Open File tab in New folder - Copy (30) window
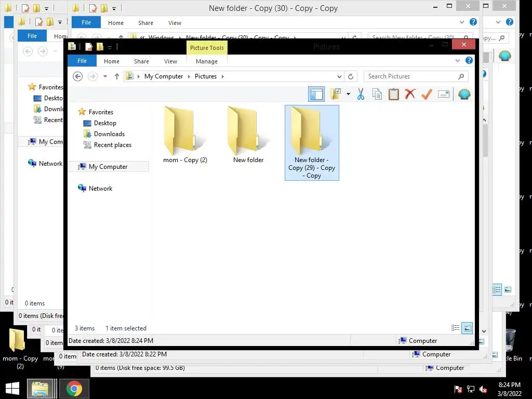Viewport: 532px width, 399px height. point(86,22)
